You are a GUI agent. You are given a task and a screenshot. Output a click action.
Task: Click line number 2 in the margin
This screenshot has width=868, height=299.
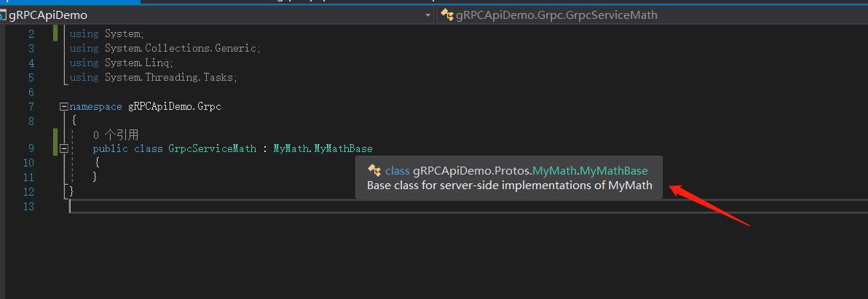coord(31,34)
